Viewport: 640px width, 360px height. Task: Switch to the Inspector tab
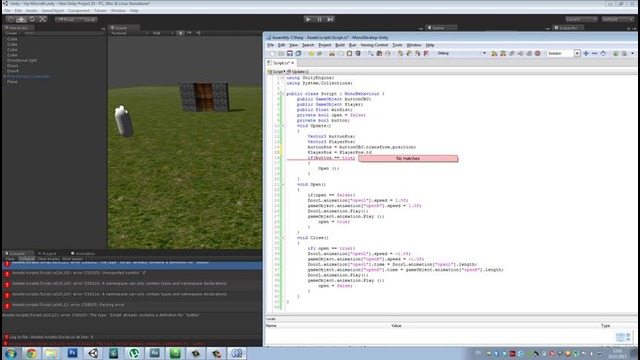point(568,28)
